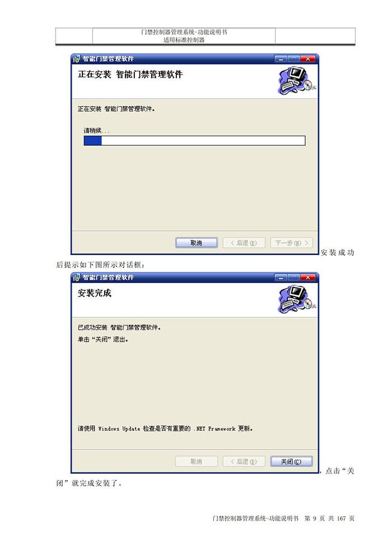Minimize the upper installing dialog window
This screenshot has height=555, width=392.
coord(281,59)
